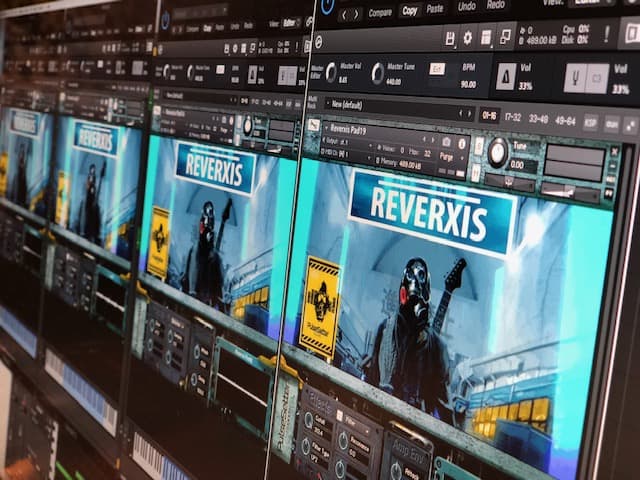
Task: Toggle the instrument Solo S button
Action: (479, 146)
